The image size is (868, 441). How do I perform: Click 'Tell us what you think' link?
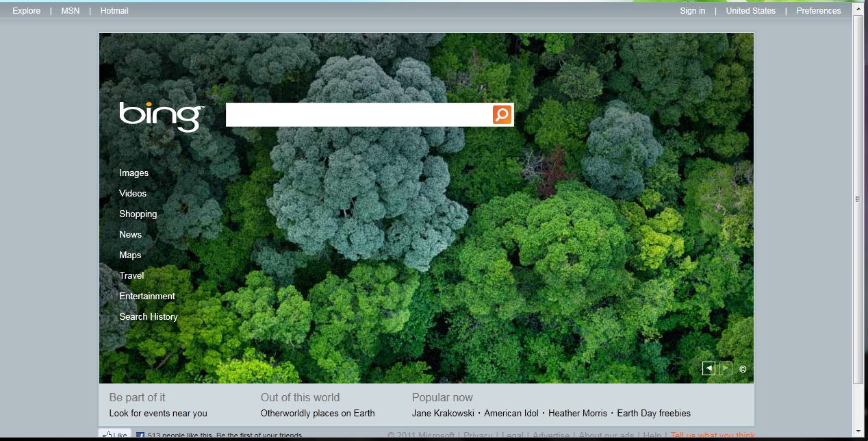pos(713,436)
